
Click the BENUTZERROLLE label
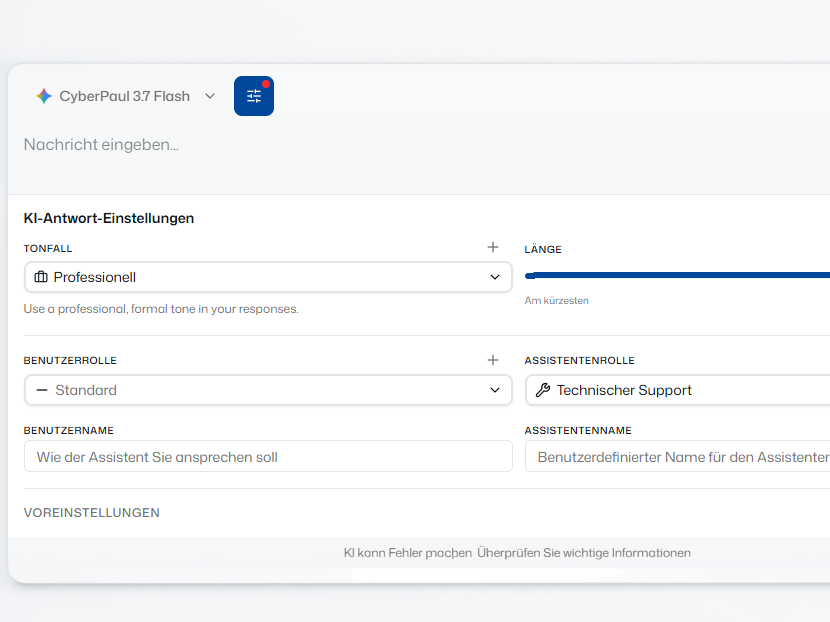coord(70,360)
